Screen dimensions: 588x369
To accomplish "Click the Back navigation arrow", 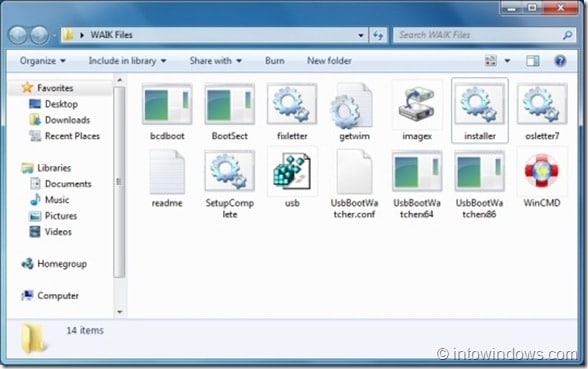I will tap(18, 36).
